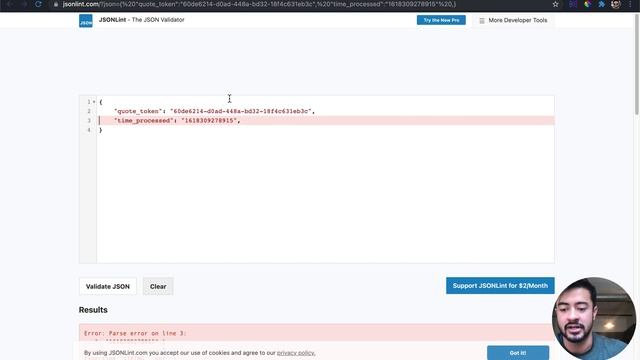Screen dimensions: 640x360
Task: Click the "1618309278915" value text
Action: (209, 120)
